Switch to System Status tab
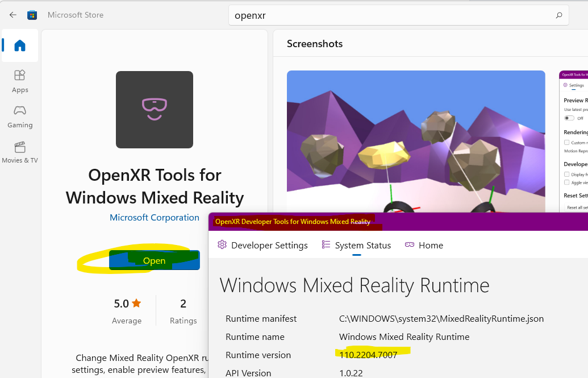This screenshot has height=378, width=588. (356, 245)
